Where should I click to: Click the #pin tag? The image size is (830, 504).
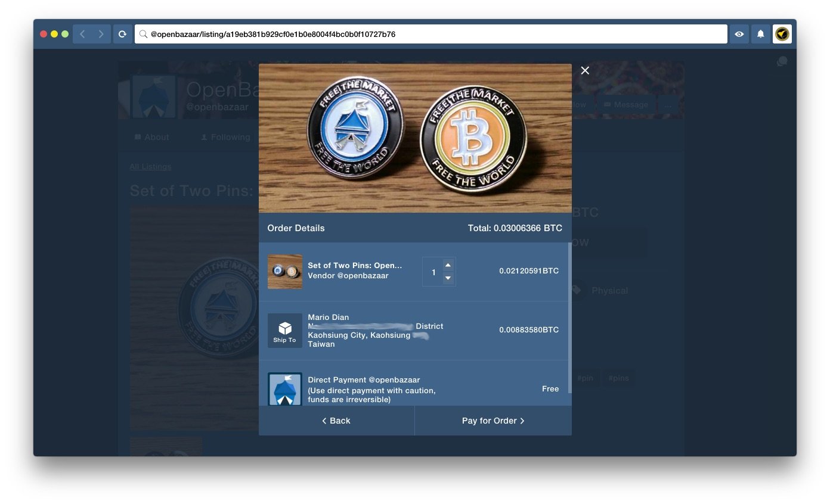586,378
